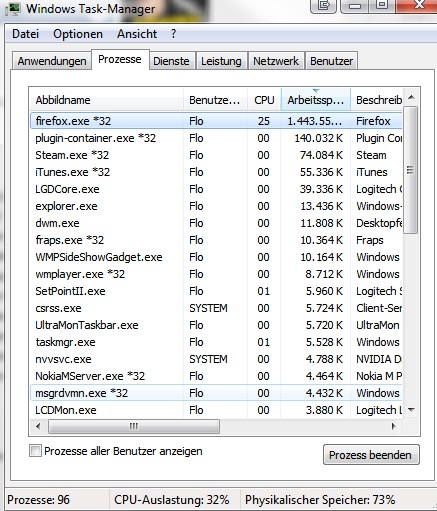Select the WMPSideShowGadget.exe process
The image size is (437, 511).
coord(216,257)
